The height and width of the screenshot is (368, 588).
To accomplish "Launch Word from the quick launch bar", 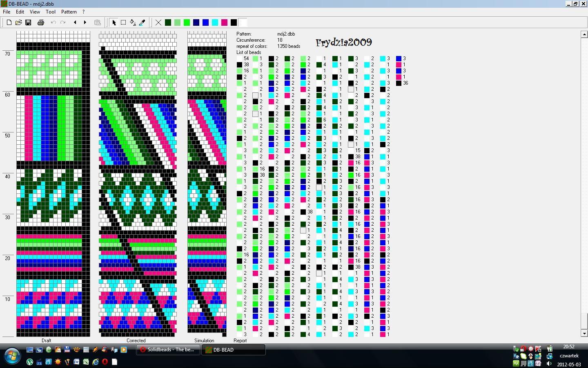I will point(76,362).
